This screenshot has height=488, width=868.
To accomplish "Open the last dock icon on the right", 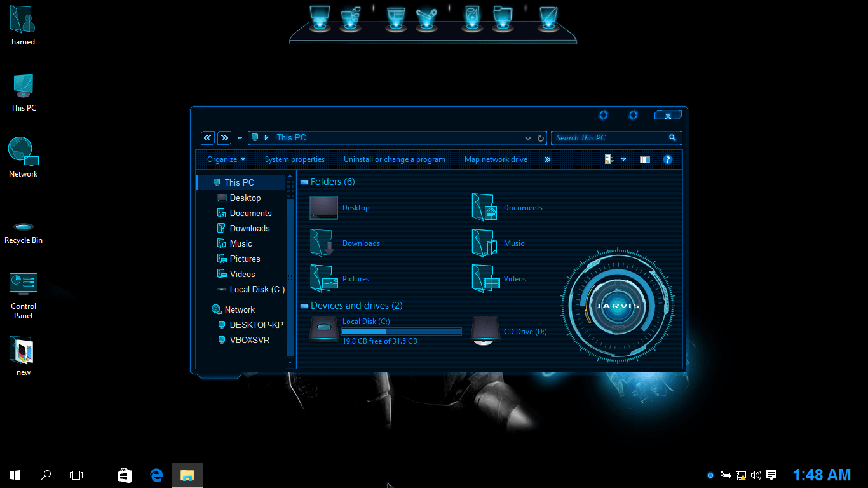I will (548, 18).
